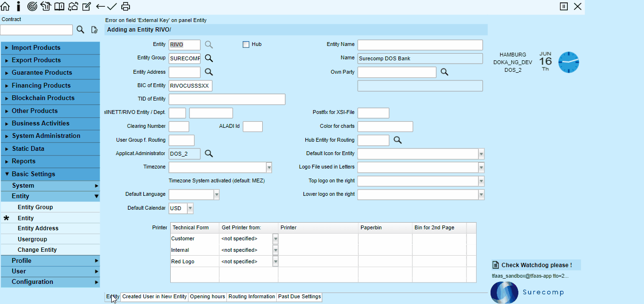Click the Surecomp logo
644x304 pixels.
(527, 292)
